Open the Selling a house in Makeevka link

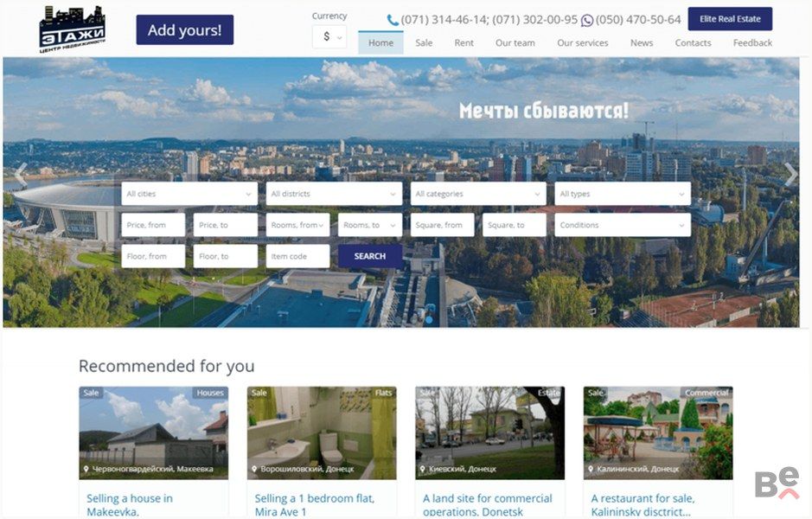pos(130,504)
